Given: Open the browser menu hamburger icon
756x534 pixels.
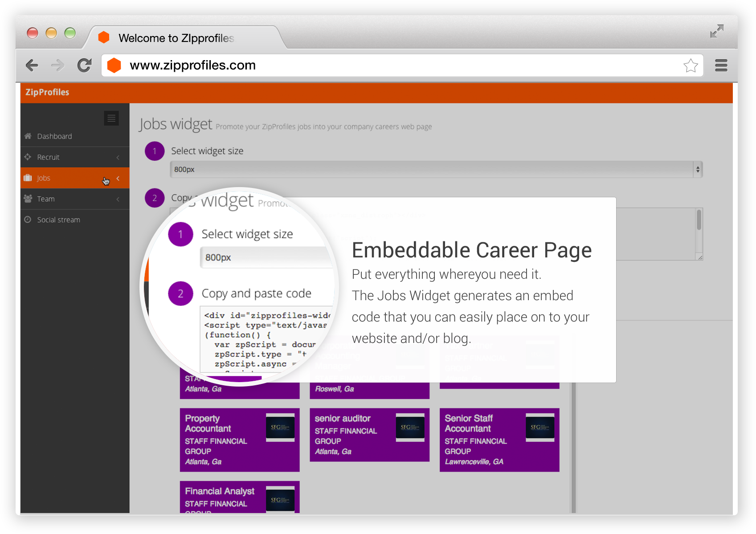Looking at the screenshot, I should pyautogui.click(x=721, y=65).
